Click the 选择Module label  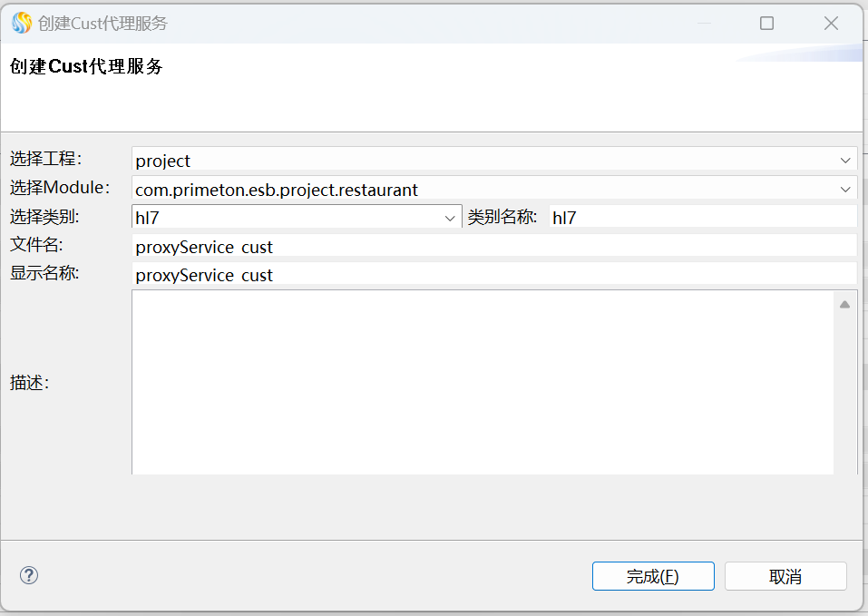[x=60, y=188]
